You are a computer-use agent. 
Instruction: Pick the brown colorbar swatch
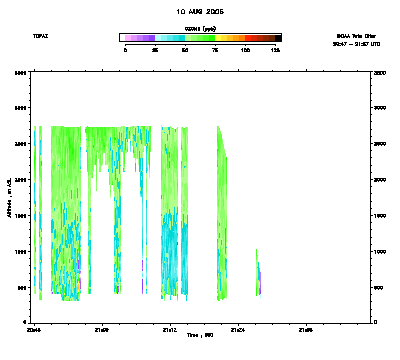coord(272,38)
